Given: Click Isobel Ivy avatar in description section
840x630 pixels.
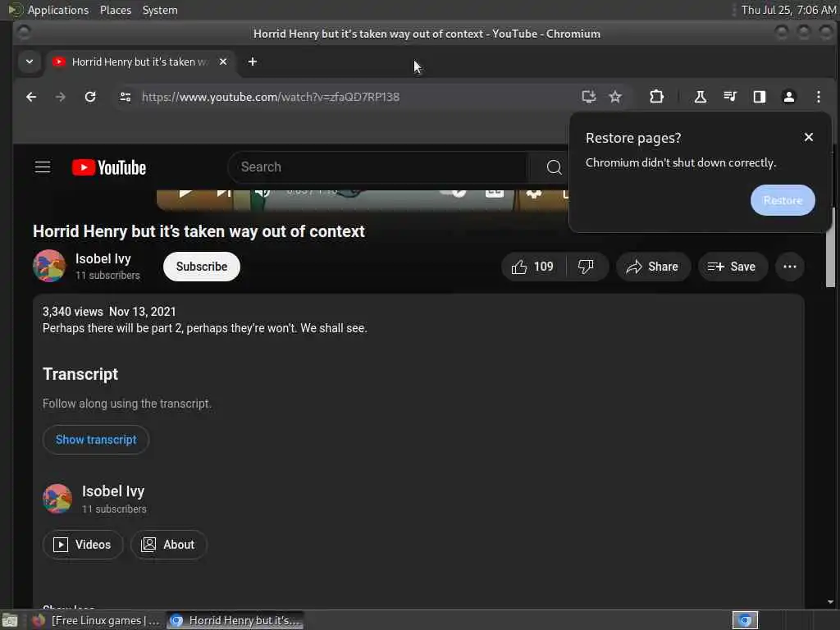Looking at the screenshot, I should [57, 499].
